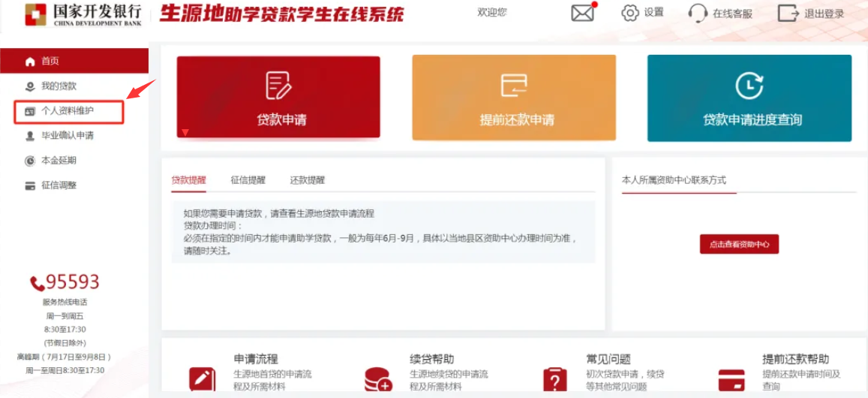The height and width of the screenshot is (398, 868).
Task: Click the 续贷帮助 coins icon
Action: point(378,378)
